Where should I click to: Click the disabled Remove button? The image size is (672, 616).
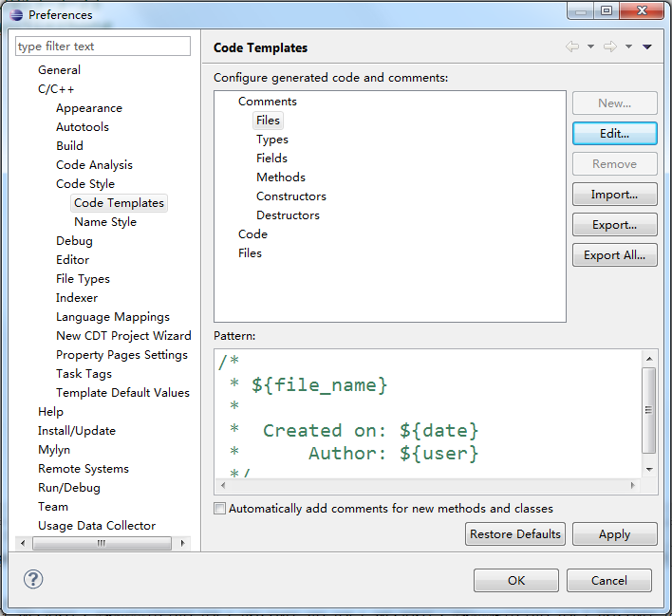point(614,164)
